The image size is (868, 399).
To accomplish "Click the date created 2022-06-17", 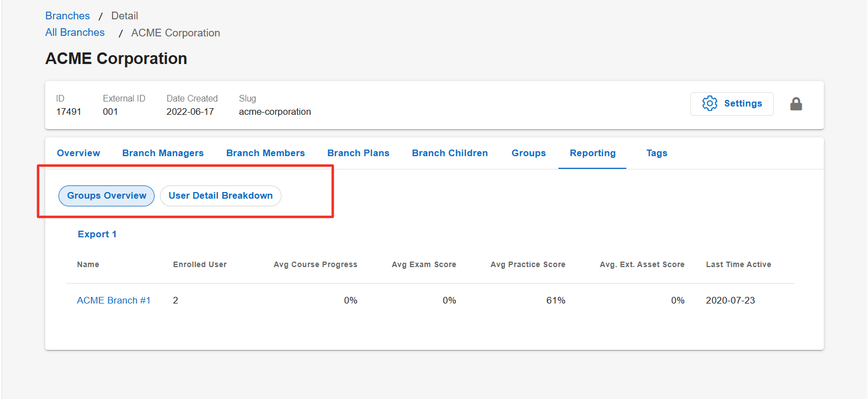I will click(x=190, y=111).
